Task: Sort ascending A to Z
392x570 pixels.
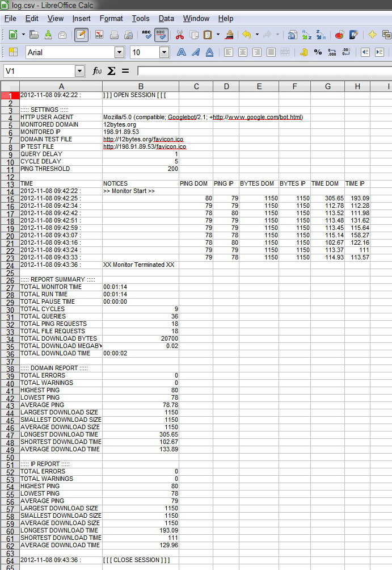Action: (307, 35)
